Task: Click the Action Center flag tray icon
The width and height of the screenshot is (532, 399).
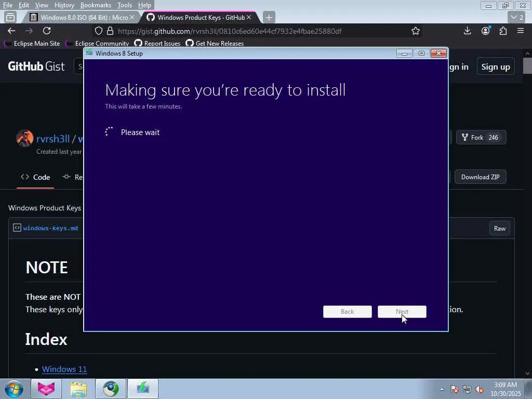Action: click(455, 390)
